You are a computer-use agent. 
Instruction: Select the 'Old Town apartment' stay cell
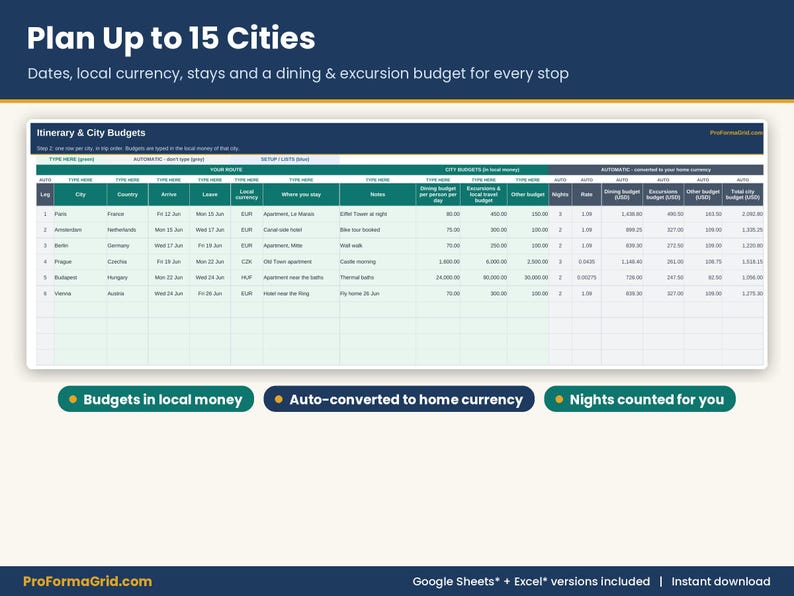(301, 262)
